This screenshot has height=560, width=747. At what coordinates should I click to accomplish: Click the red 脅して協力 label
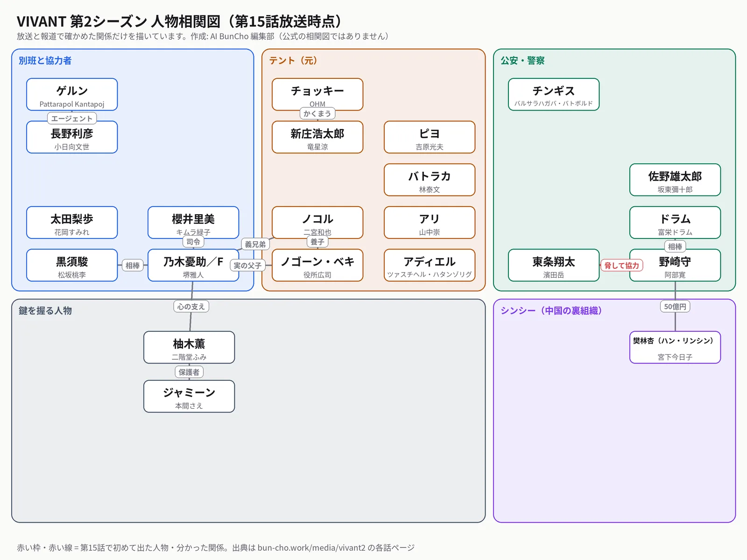[x=622, y=266]
